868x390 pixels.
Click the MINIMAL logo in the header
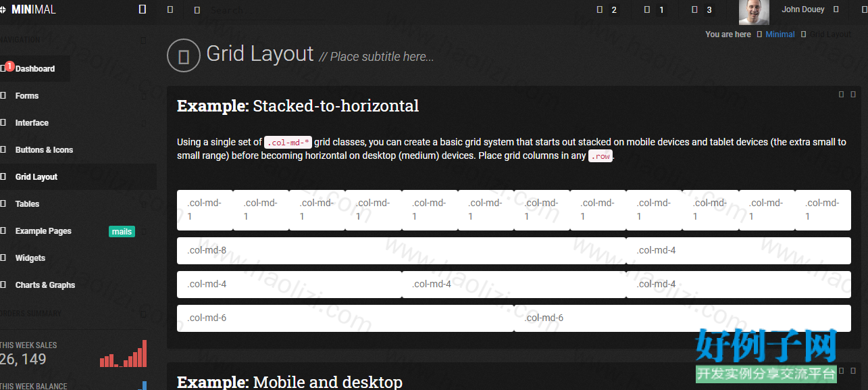tap(28, 9)
